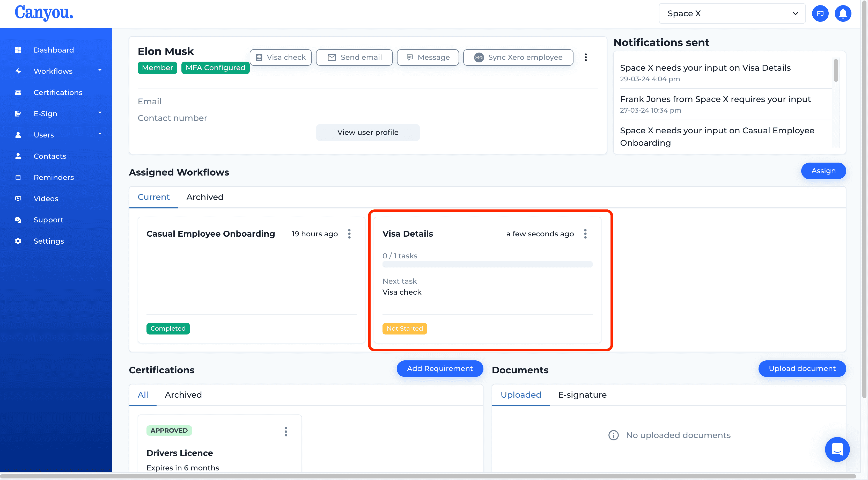Viewport: 868px width, 480px height.
Task: Open notification 'Space X needs your input on Visa Details'
Action: tap(705, 68)
